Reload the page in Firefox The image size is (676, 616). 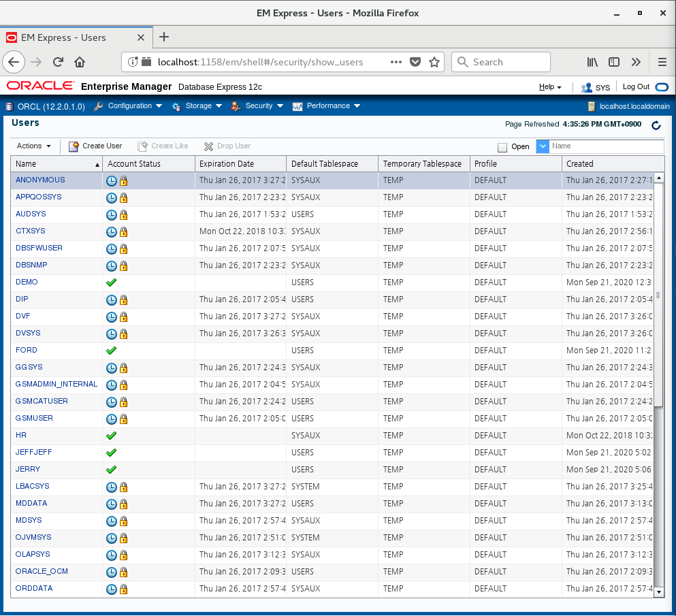coord(58,62)
